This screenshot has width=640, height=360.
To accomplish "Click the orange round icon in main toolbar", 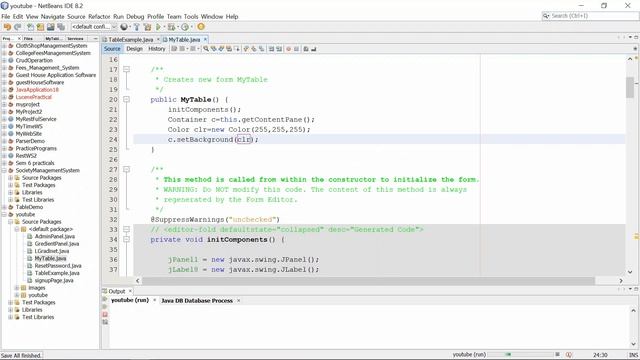I will (x=201, y=27).
